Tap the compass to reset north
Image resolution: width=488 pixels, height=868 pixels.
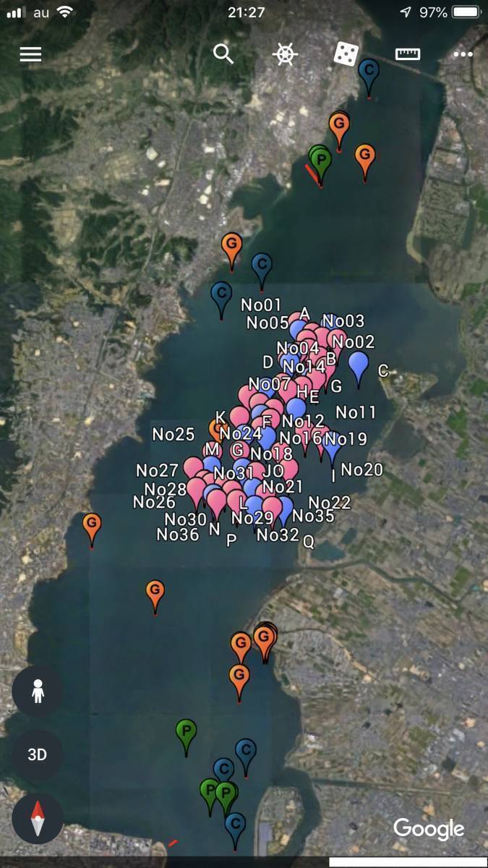[x=38, y=818]
